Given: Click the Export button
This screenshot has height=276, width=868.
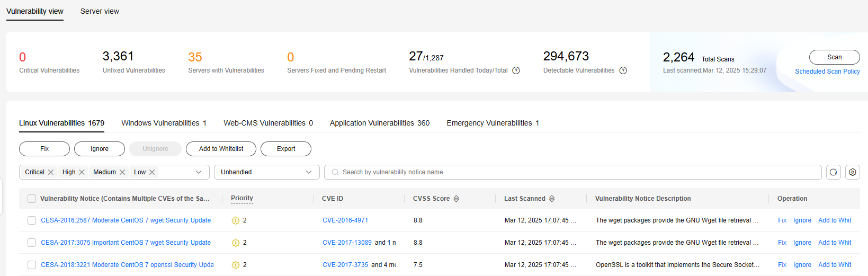Looking at the screenshot, I should [286, 149].
